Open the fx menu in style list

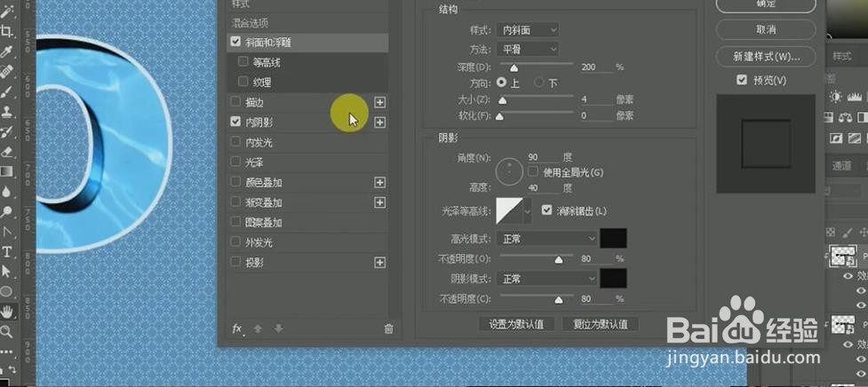pyautogui.click(x=237, y=329)
